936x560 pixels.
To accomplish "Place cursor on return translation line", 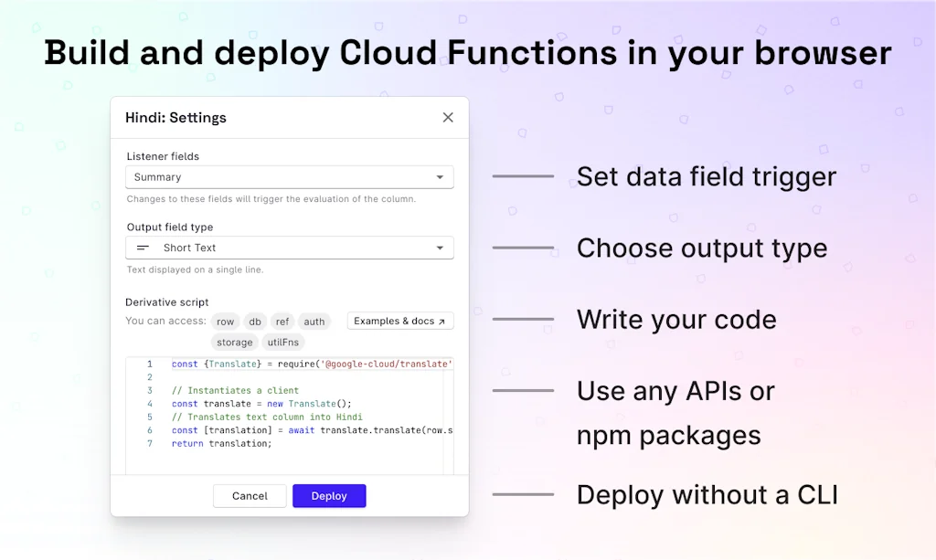I will pyautogui.click(x=222, y=444).
